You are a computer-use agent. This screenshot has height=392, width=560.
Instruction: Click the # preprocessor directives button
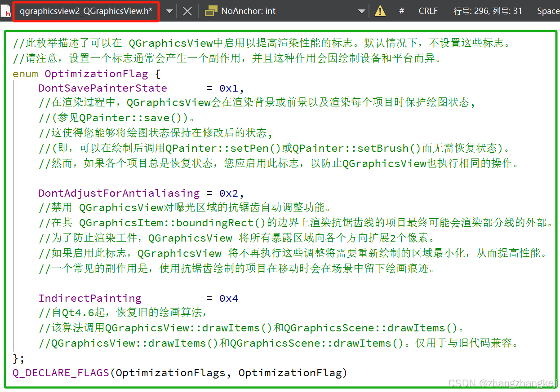pyautogui.click(x=401, y=11)
